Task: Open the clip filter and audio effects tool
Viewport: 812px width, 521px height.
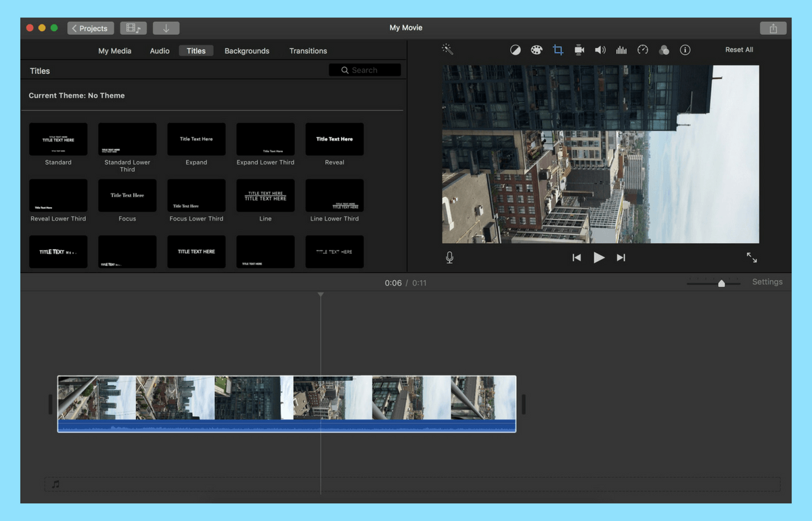Action: (664, 50)
